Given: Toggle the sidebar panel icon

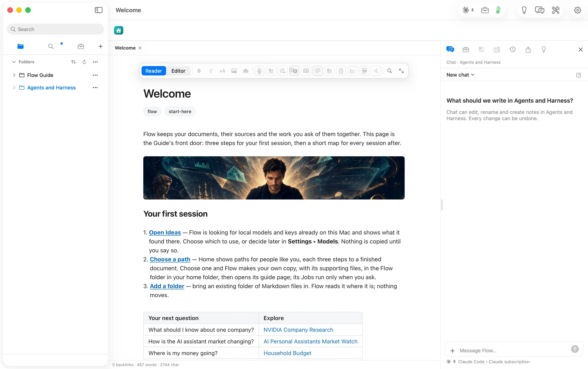Looking at the screenshot, I should (98, 10).
